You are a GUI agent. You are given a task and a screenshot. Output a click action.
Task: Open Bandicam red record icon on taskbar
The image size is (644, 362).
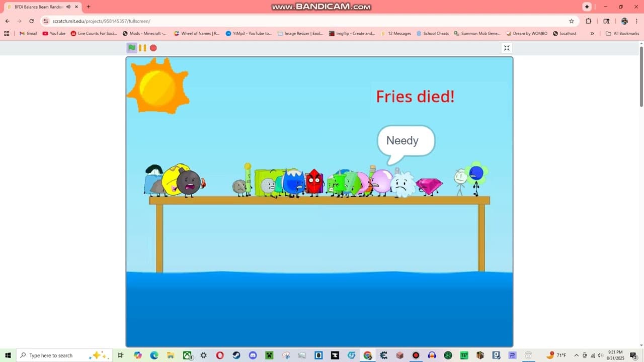pos(416,355)
